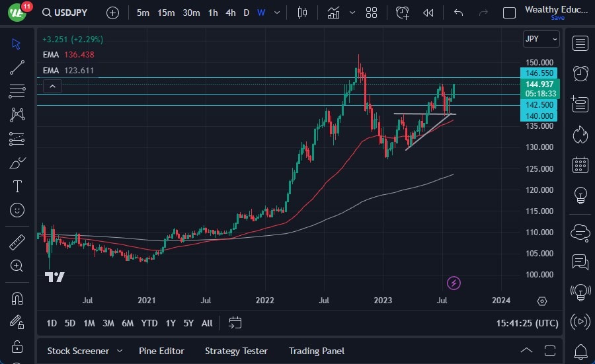Open the candlestick chart style selector

[x=303, y=13]
